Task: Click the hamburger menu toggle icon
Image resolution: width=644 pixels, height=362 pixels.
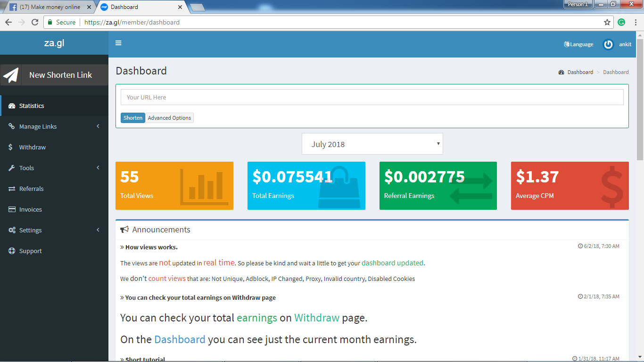Action: (x=118, y=43)
